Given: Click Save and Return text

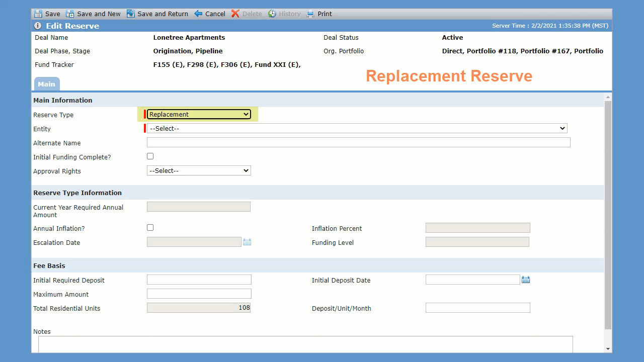Looking at the screenshot, I should click(163, 14).
